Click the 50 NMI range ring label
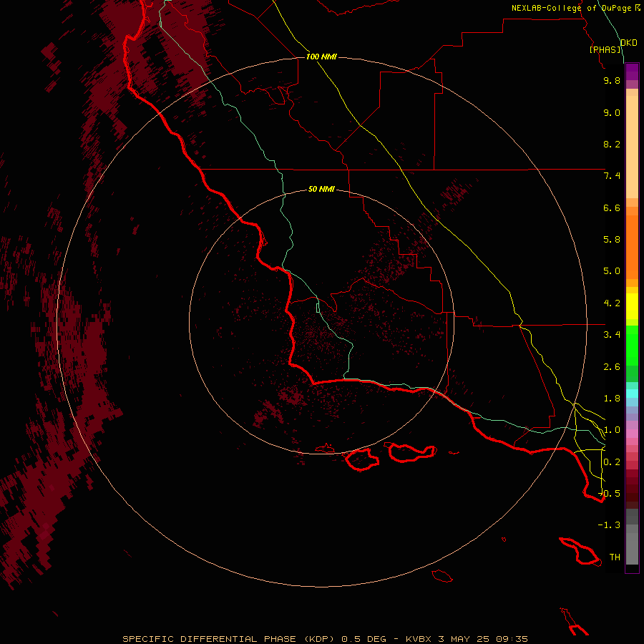Screen dimensions: 644x644 321,189
